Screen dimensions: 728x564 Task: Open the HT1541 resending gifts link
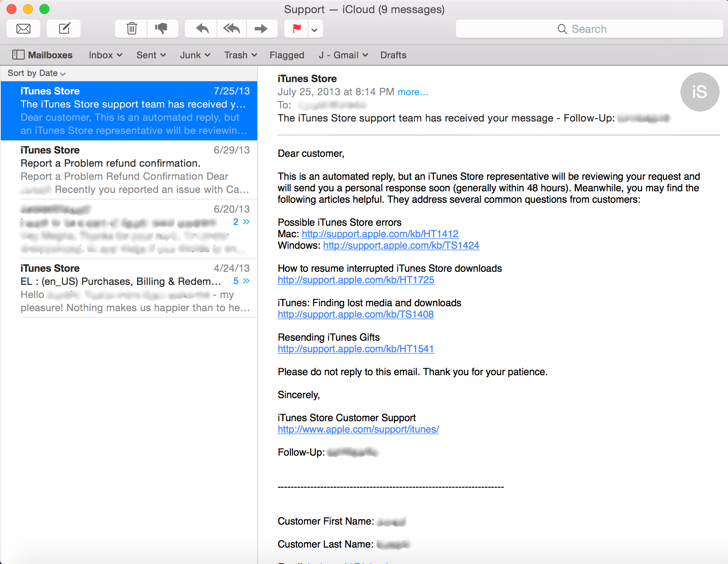tap(356, 349)
